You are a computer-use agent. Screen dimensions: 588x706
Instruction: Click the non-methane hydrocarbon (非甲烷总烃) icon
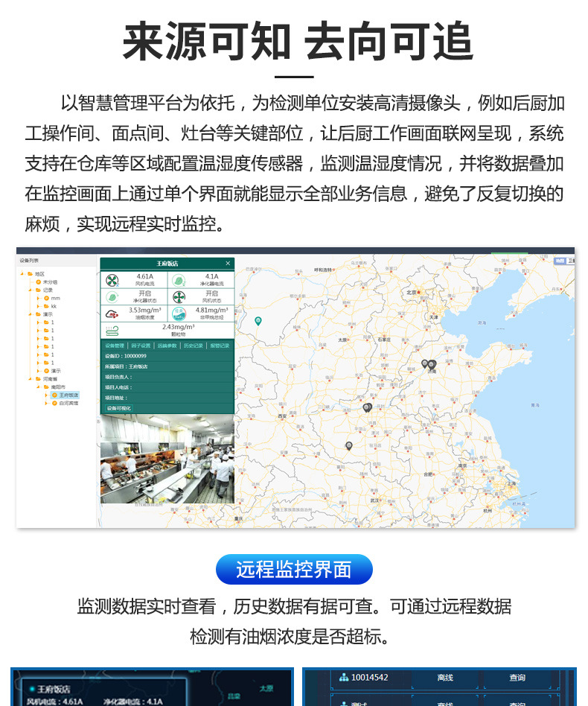179,314
